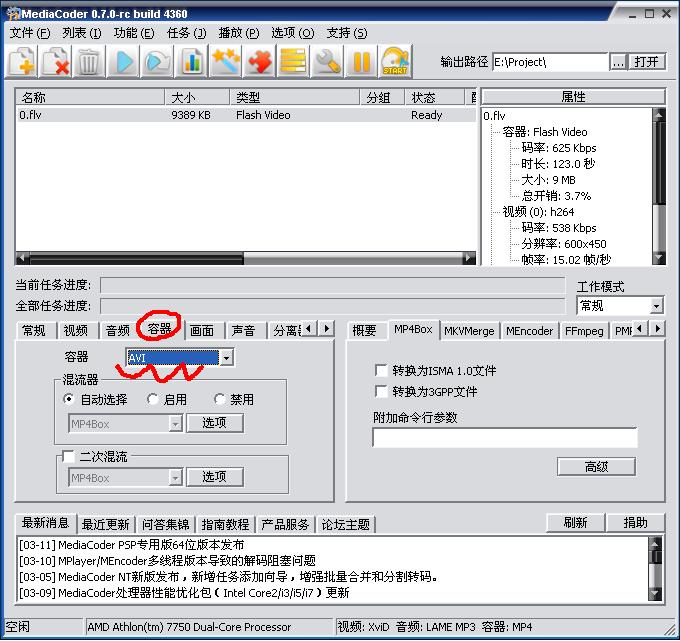
Task: Click the blue Play toolbar icon
Action: point(124,62)
